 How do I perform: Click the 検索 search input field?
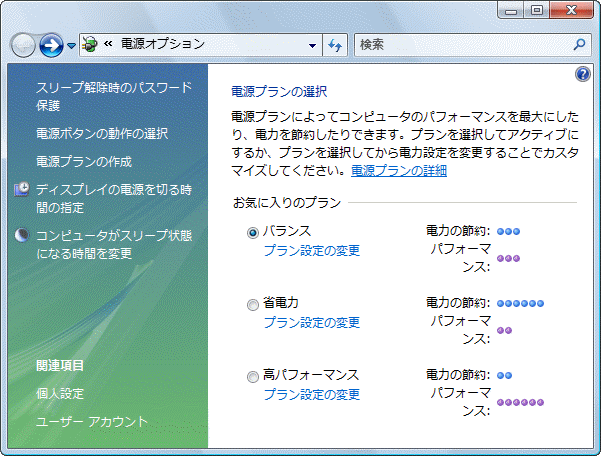(462, 45)
